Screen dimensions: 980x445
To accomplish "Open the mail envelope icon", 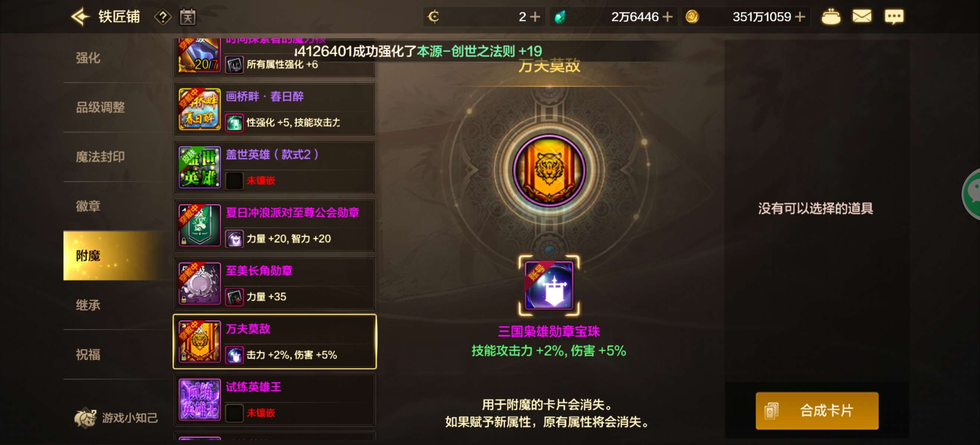I will tap(862, 17).
